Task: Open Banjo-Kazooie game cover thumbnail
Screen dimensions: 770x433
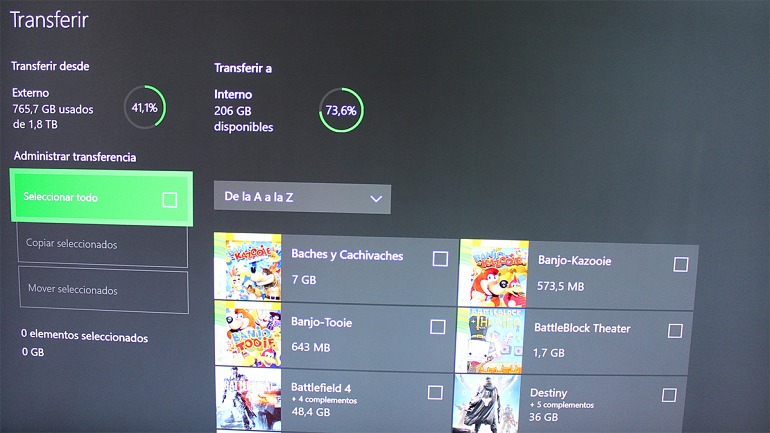Action: point(494,273)
